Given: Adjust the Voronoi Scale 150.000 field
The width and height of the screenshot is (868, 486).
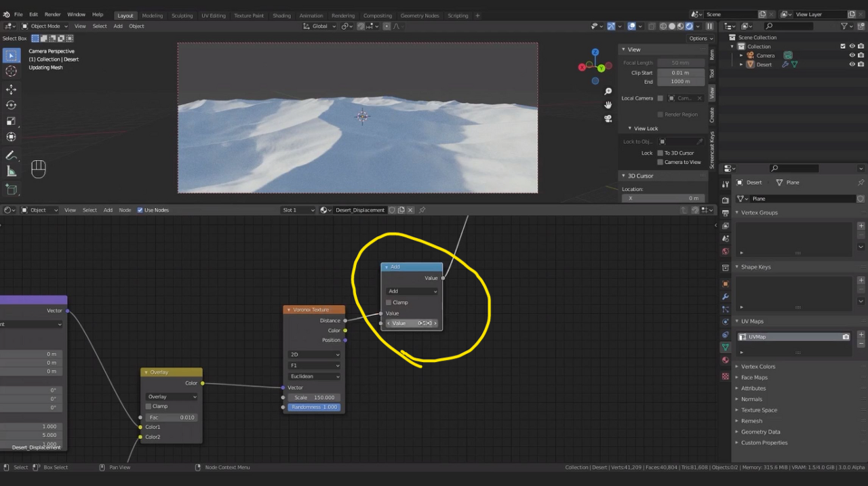Looking at the screenshot, I should tap(314, 398).
